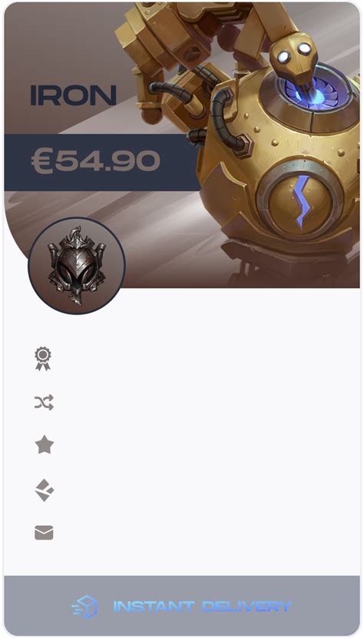
Task: Click the empty row beside the shuffle icon
Action: tap(204, 403)
